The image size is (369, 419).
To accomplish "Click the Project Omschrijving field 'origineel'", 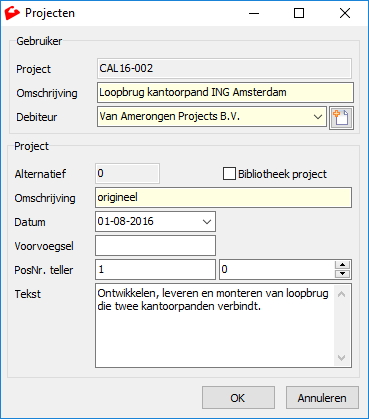I will point(223,198).
